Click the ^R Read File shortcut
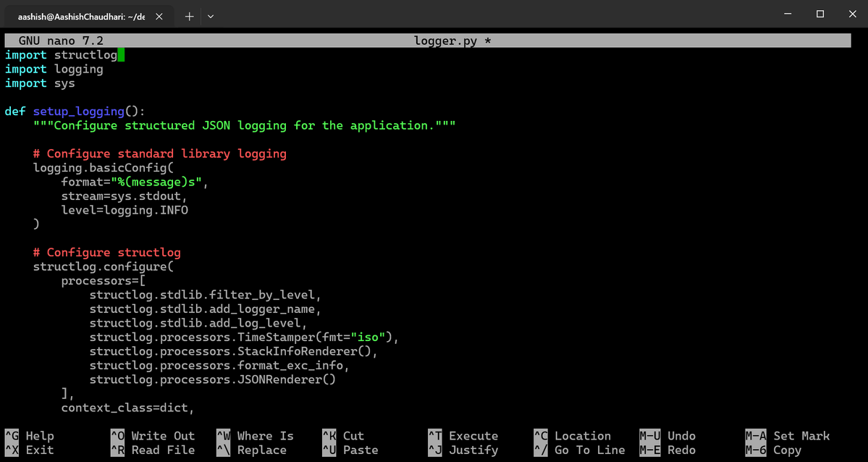Screen dimensions: 868x462 [x=153, y=450]
